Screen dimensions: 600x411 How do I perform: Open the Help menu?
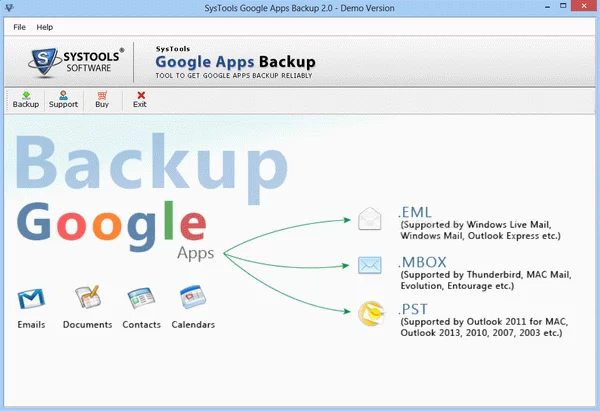(x=44, y=27)
